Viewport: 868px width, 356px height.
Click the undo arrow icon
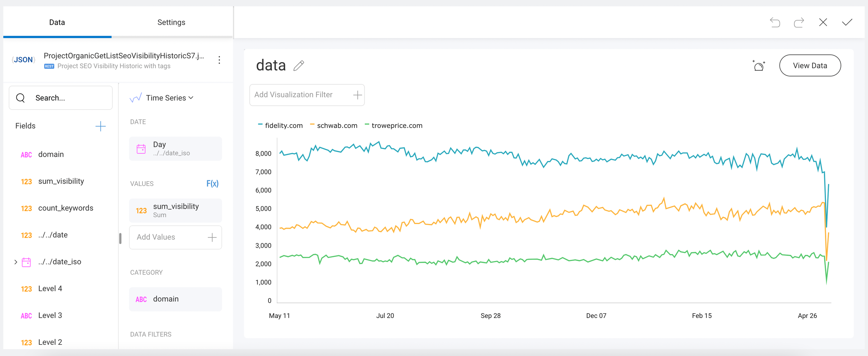(775, 22)
